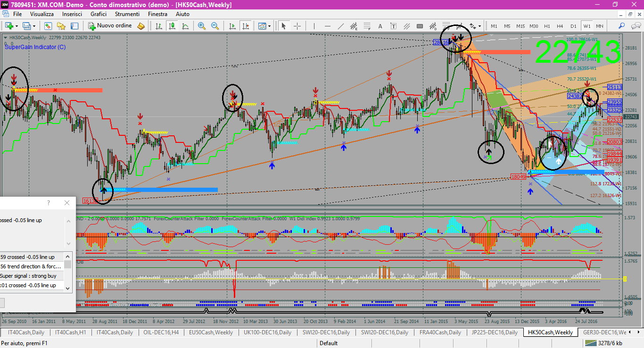Switch to M5 timeframe
The height and width of the screenshot is (348, 644).
click(x=507, y=26)
